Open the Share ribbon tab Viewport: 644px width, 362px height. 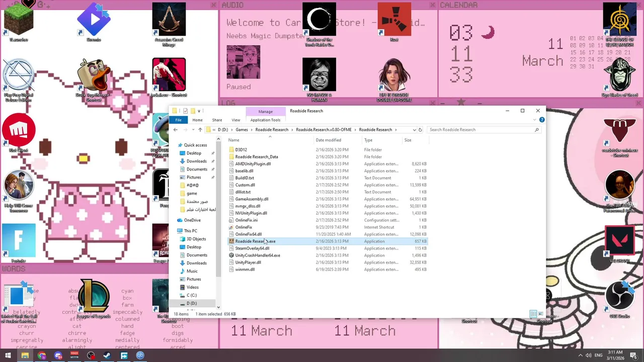tap(217, 120)
